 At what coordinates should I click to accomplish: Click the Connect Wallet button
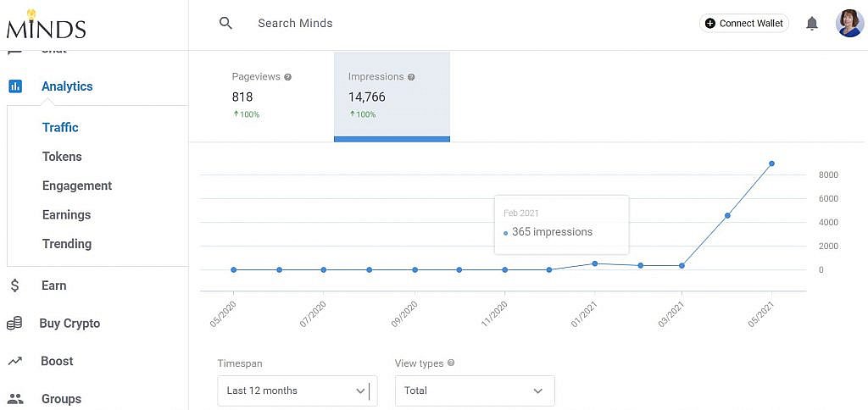[744, 23]
